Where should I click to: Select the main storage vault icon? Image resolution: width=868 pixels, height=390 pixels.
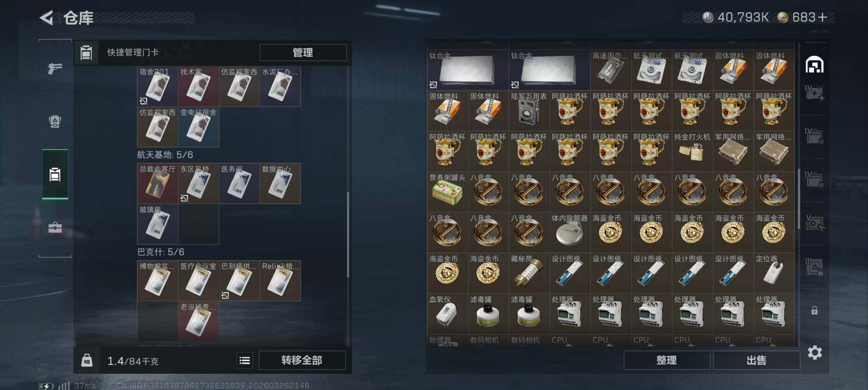[815, 65]
